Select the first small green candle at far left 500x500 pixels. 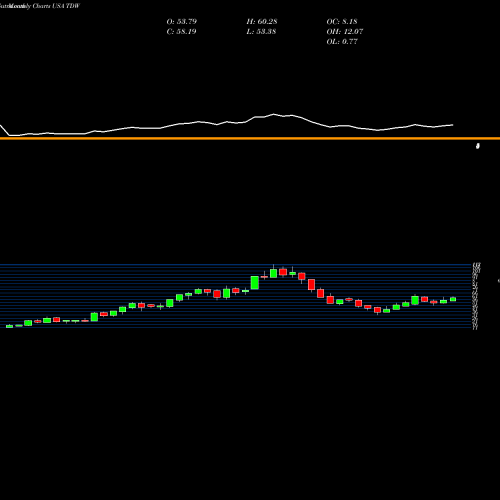click(9, 326)
